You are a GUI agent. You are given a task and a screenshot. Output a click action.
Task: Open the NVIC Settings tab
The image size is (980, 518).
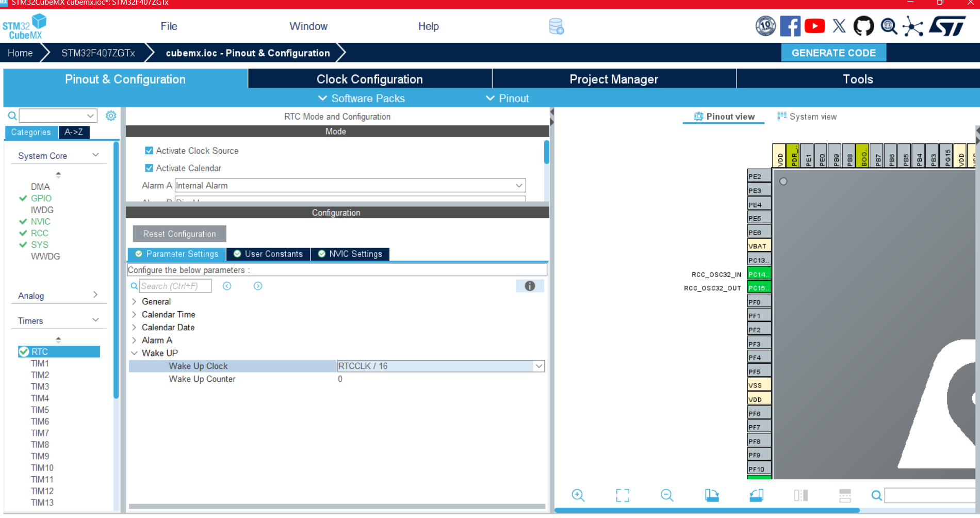(x=350, y=254)
